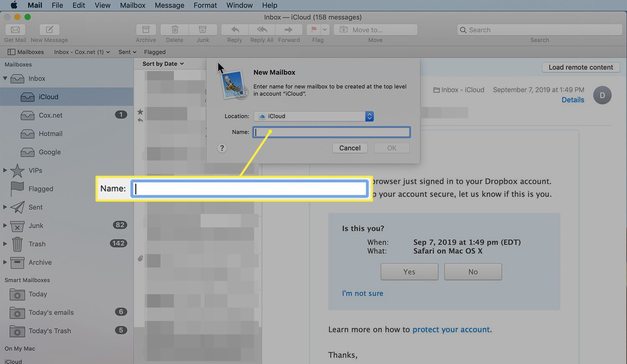This screenshot has width=627, height=364.
Task: Toggle the Mailboxes sidebar button
Action: coord(26,52)
